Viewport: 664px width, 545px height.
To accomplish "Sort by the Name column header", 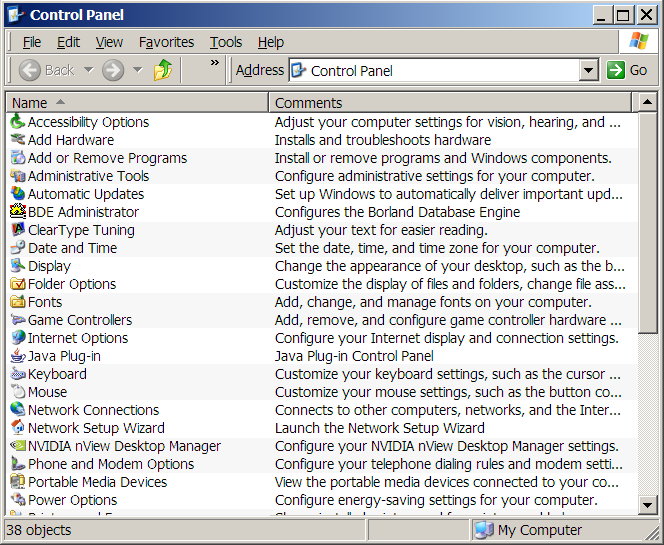I will (137, 103).
